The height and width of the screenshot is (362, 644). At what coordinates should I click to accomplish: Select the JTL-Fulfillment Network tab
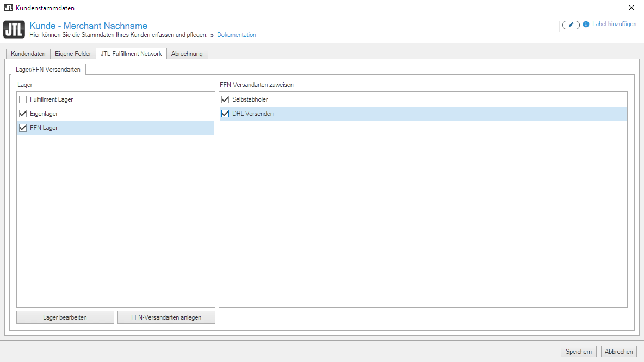(x=131, y=54)
